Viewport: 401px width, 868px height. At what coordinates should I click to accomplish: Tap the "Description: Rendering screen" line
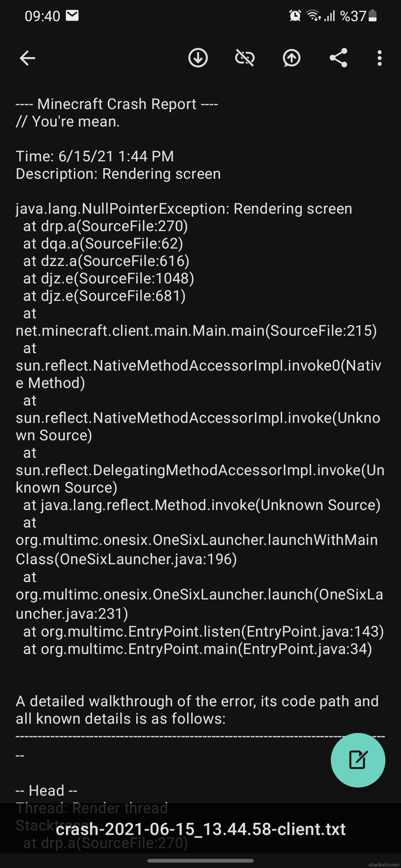118,174
